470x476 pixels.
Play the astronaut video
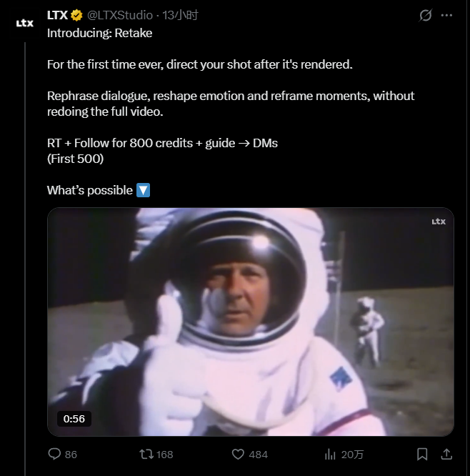(x=250, y=322)
